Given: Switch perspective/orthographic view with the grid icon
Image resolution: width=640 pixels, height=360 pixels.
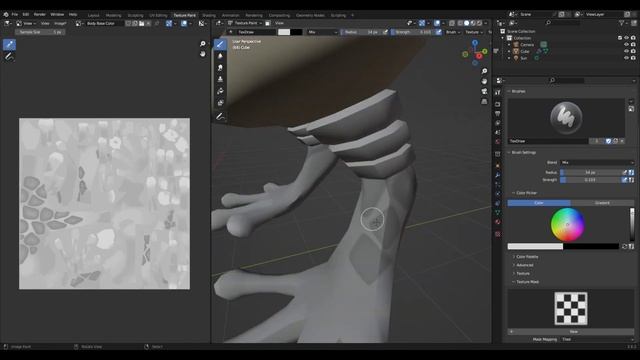Looking at the screenshot, I should coord(484,101).
